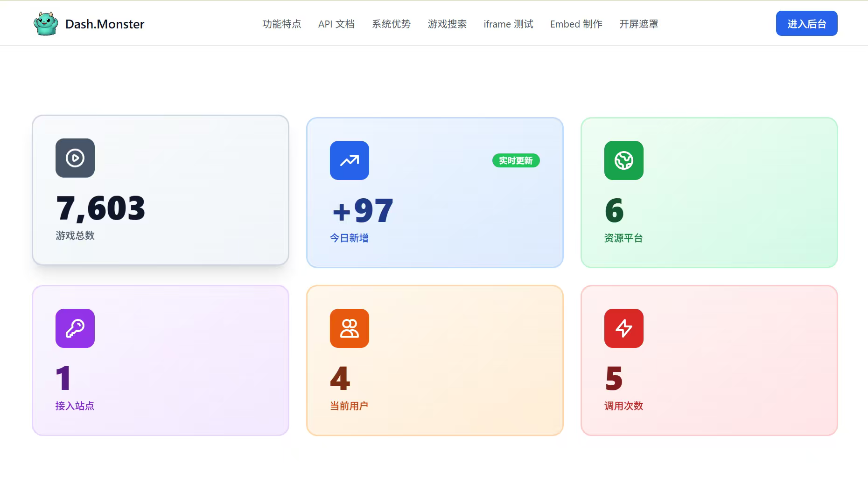Click the green 实时更新 badge
The width and height of the screenshot is (868, 485).
516,160
